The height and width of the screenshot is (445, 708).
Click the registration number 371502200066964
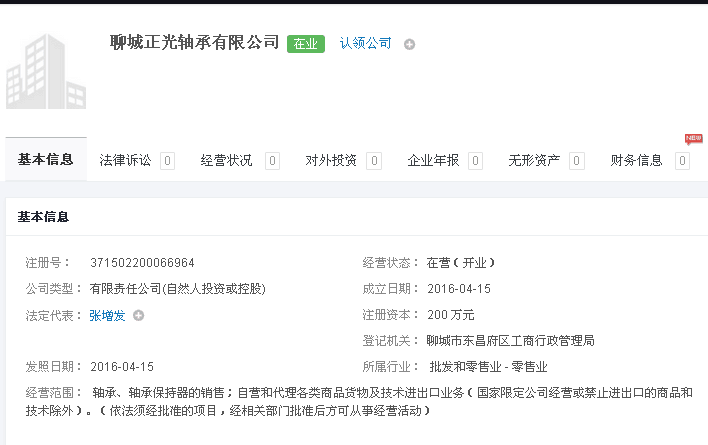pos(142,263)
